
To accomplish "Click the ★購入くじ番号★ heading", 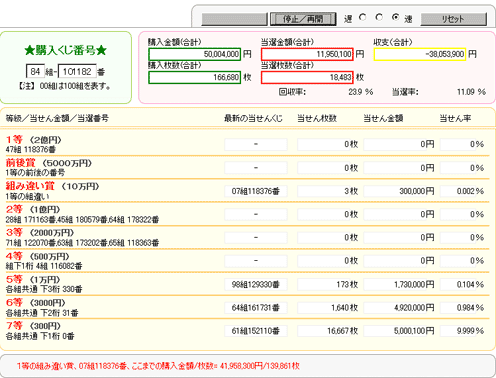I will pyautogui.click(x=66, y=51).
